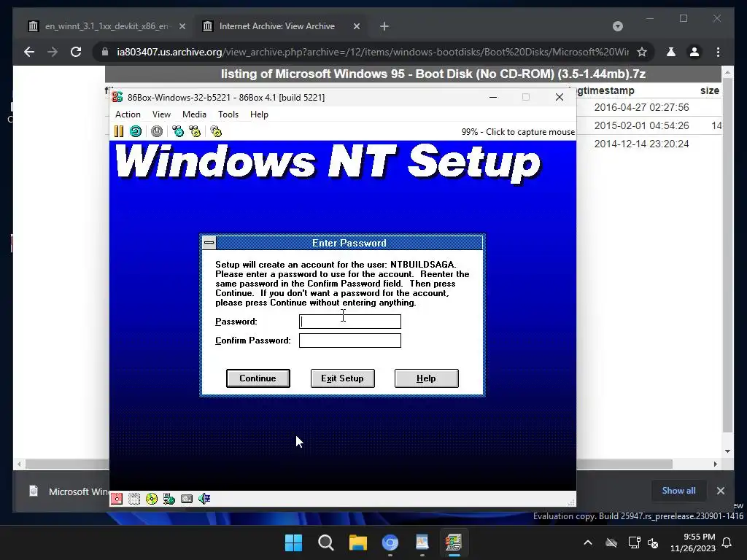The image size is (747, 560).
Task: Send Ctrl+Alt+Esc via 86Box toolbar icon
Action: [195, 131]
